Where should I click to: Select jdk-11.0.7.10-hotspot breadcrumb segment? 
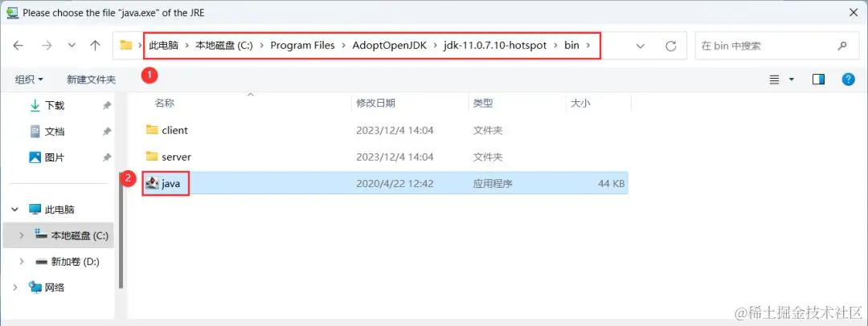pyautogui.click(x=495, y=46)
